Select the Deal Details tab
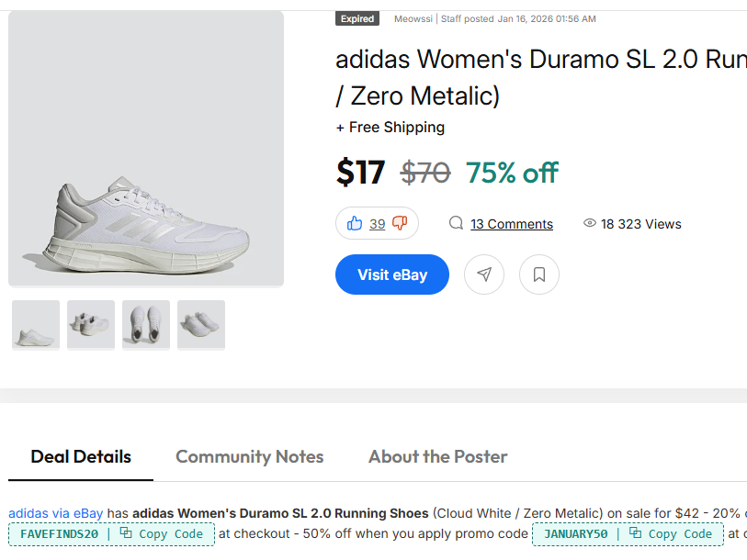This screenshot has width=747, height=560. (81, 456)
